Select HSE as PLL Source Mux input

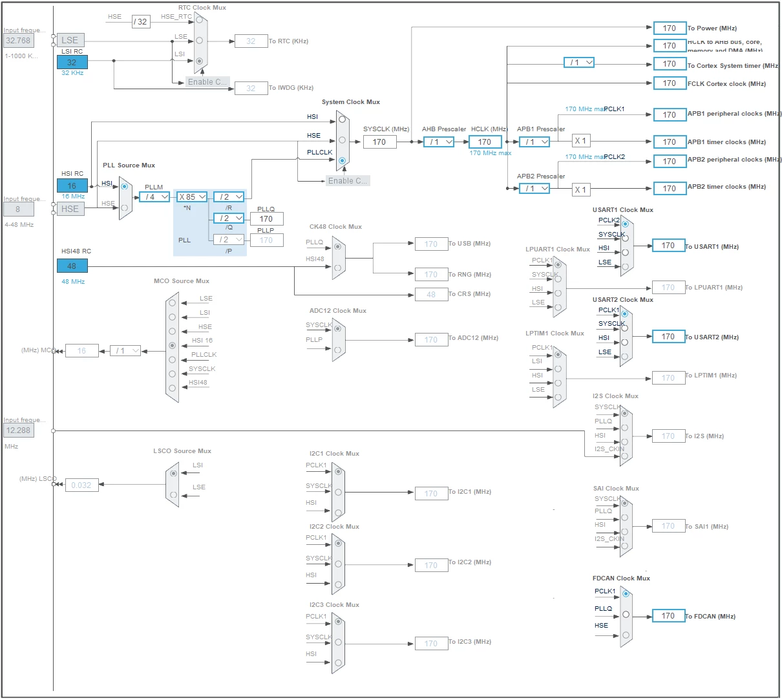tap(125, 208)
